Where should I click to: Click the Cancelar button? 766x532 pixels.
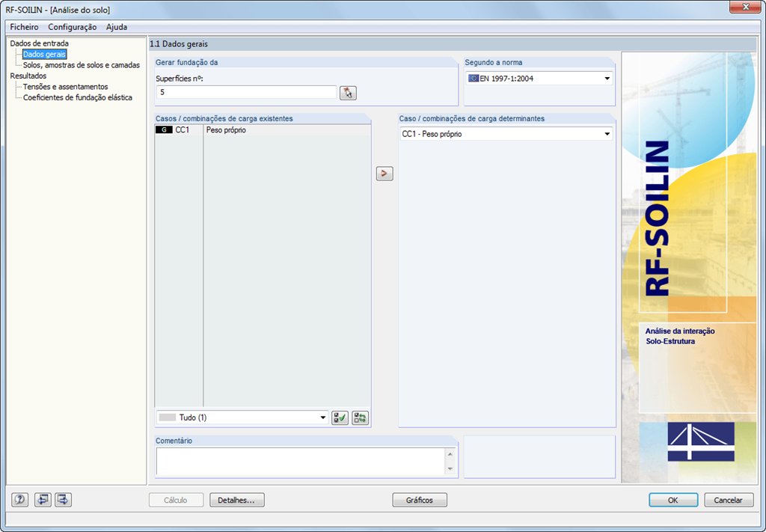pyautogui.click(x=729, y=500)
